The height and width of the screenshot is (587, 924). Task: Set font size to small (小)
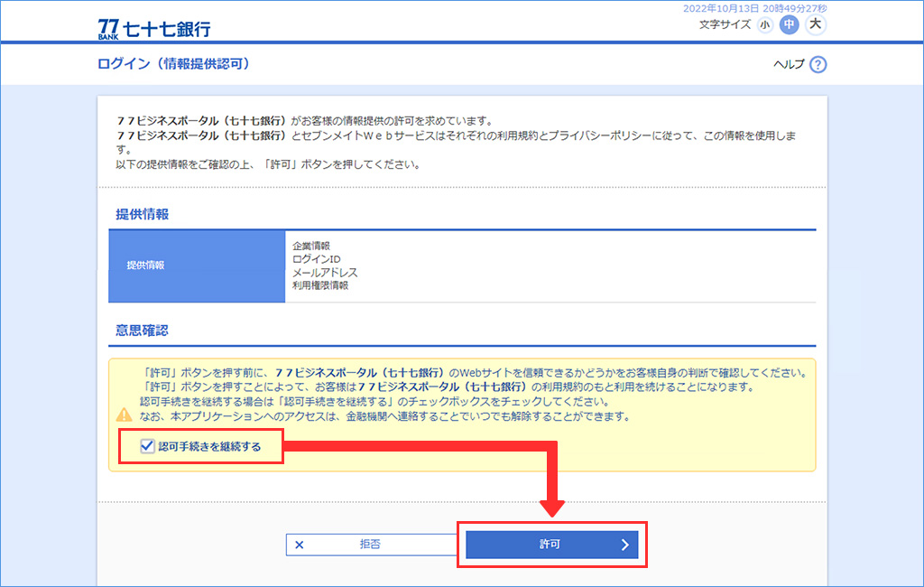point(765,24)
